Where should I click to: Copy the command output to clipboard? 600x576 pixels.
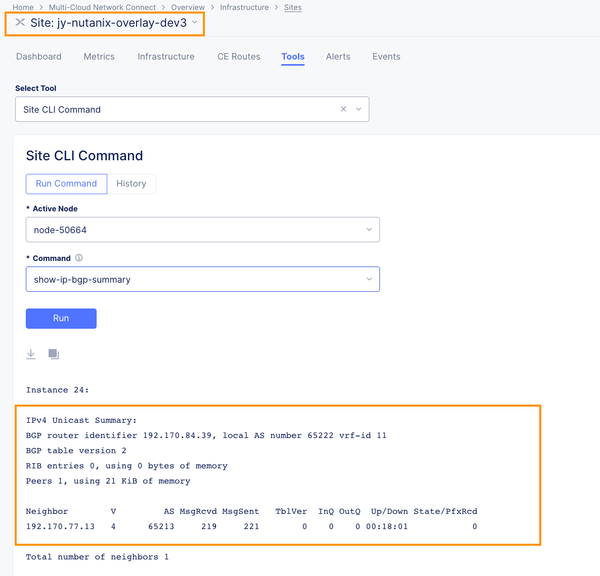[x=54, y=354]
